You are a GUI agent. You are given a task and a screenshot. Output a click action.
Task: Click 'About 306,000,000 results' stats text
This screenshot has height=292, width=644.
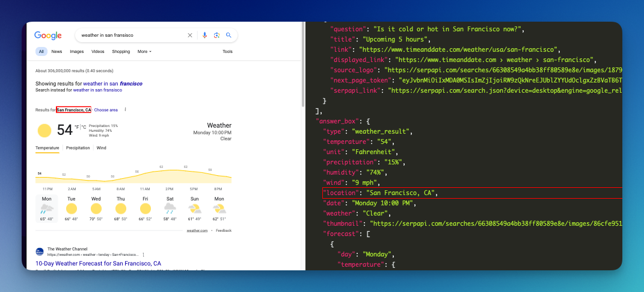(x=75, y=70)
